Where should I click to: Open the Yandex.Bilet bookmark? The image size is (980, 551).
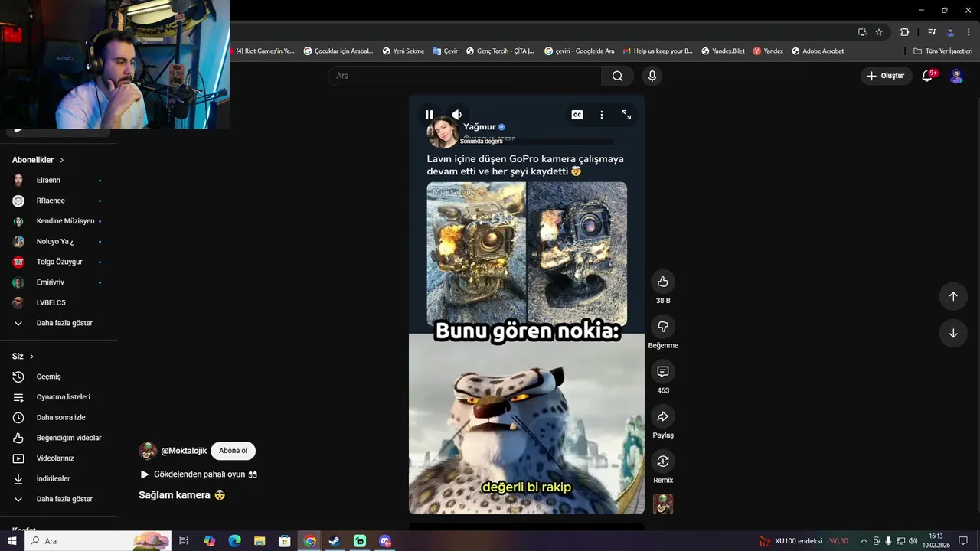[x=723, y=51]
